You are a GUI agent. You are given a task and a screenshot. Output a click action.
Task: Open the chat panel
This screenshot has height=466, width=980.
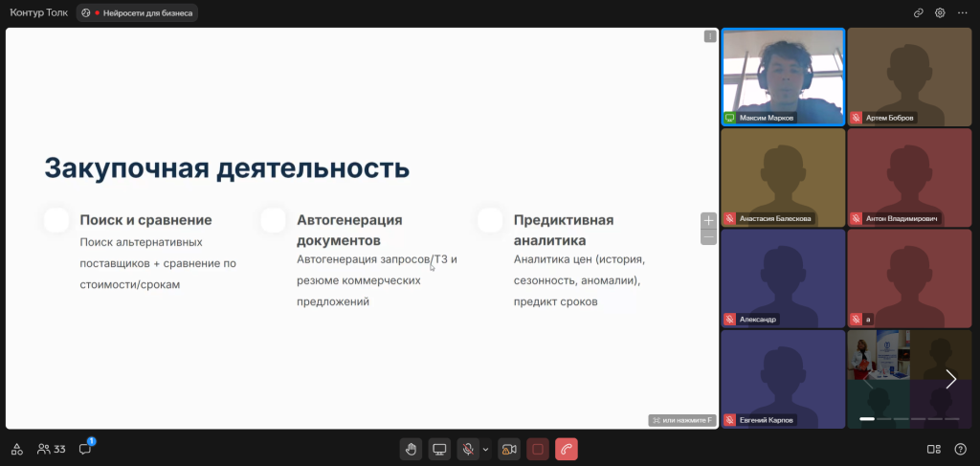(x=85, y=449)
